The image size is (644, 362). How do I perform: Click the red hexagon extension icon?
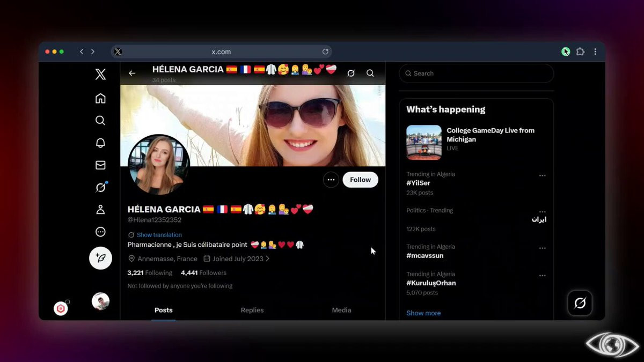coord(61,308)
